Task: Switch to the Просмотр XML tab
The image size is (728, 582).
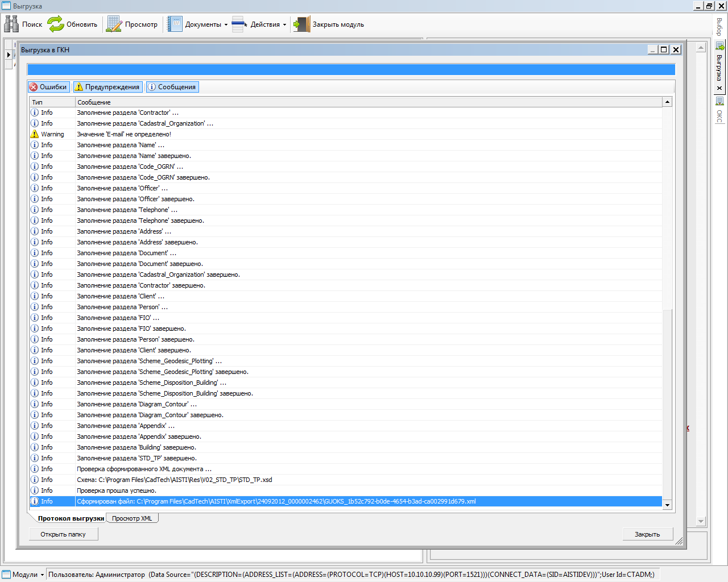Action: coord(132,518)
